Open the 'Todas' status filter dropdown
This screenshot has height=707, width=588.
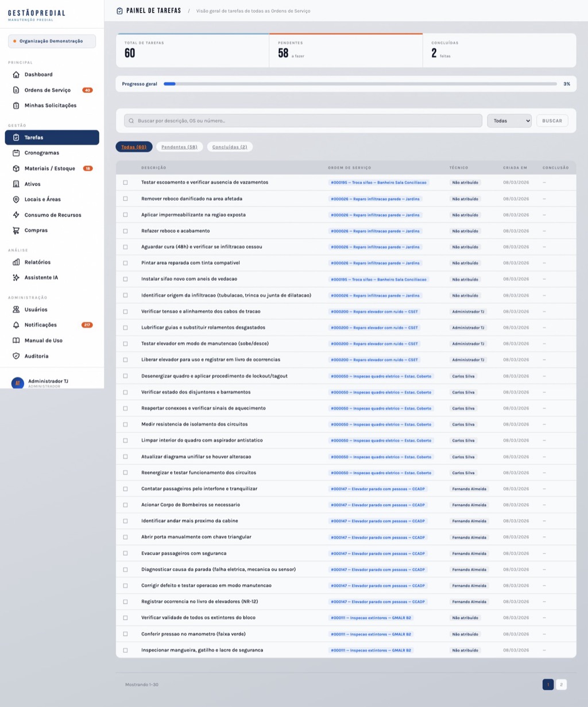pyautogui.click(x=509, y=121)
